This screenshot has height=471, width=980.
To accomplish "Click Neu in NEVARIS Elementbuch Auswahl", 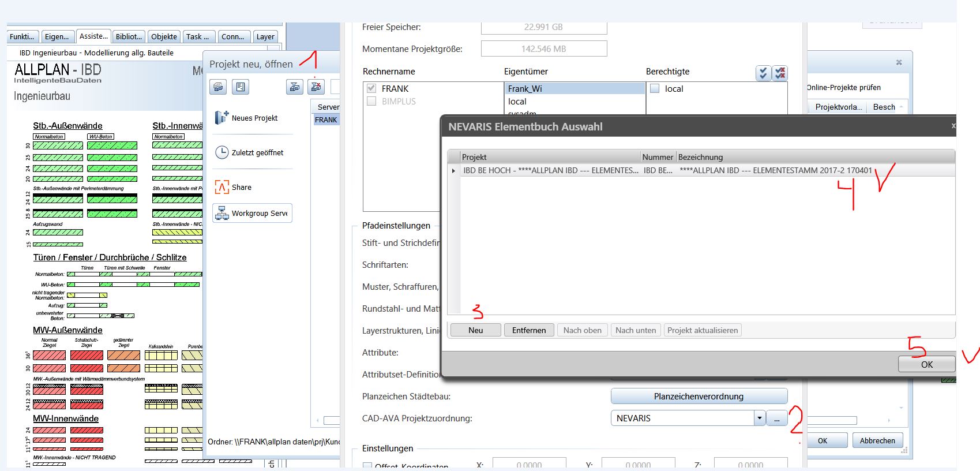I will pyautogui.click(x=476, y=330).
